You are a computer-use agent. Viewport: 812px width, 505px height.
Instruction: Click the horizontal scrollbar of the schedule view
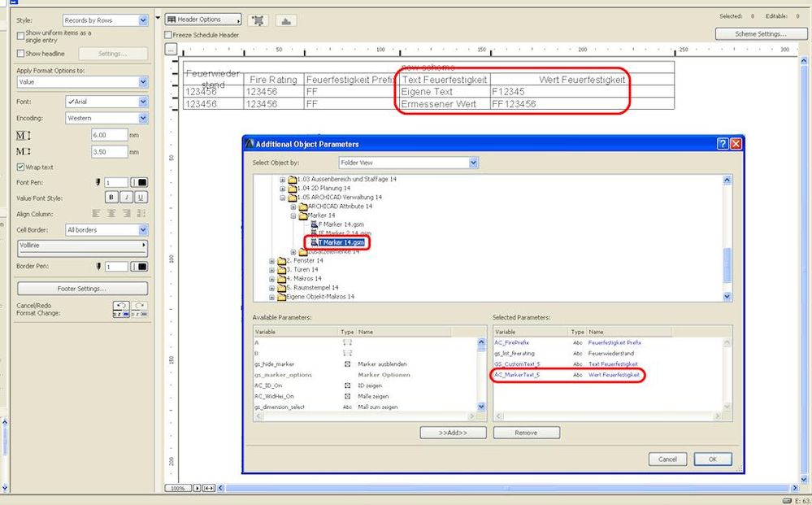pos(507,488)
